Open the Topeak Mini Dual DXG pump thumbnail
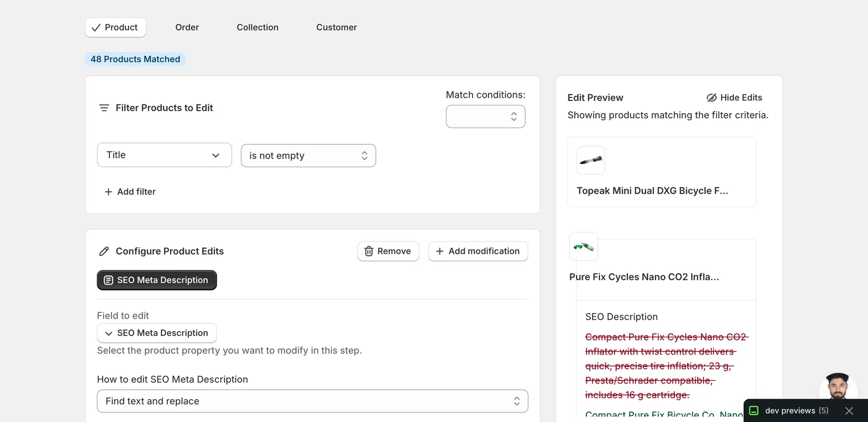Image resolution: width=868 pixels, height=422 pixels. [591, 160]
